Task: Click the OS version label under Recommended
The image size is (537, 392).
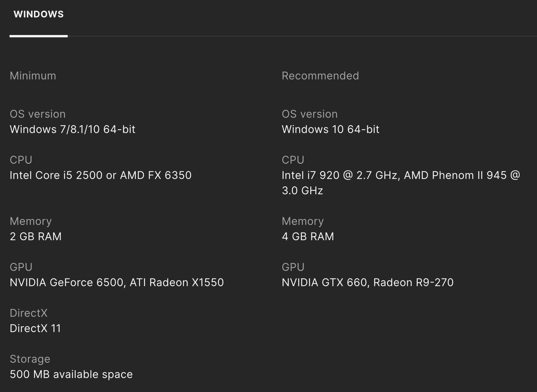Action: (310, 114)
